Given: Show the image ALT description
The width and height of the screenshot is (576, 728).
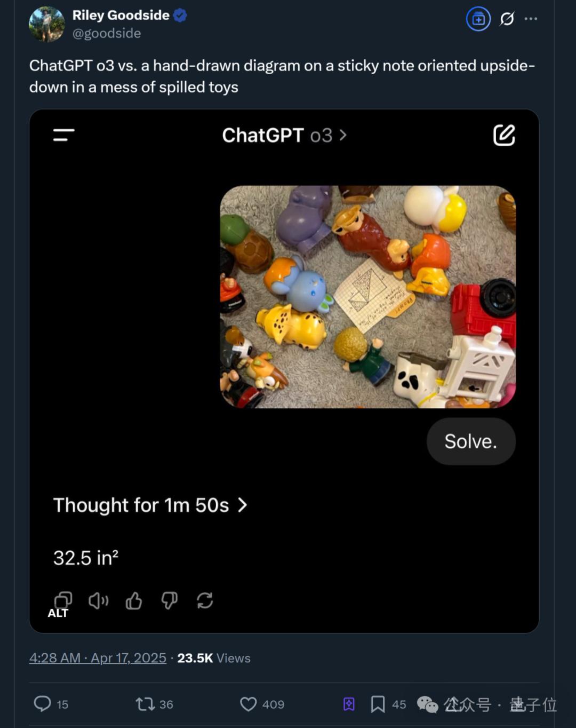Looking at the screenshot, I should point(58,613).
